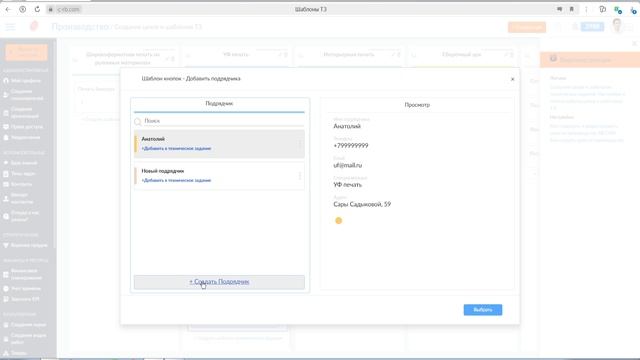This screenshot has height=360, width=640.
Task: Click the Интерьерная печать column header
Action: click(x=349, y=54)
